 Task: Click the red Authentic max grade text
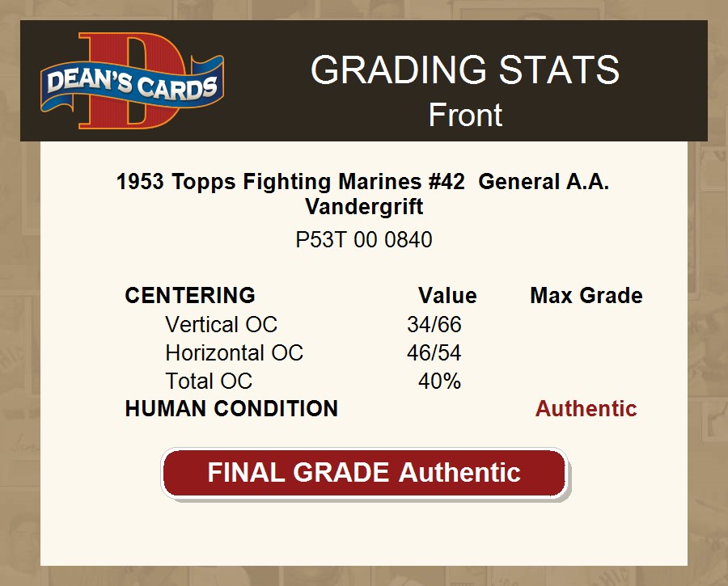(x=586, y=409)
